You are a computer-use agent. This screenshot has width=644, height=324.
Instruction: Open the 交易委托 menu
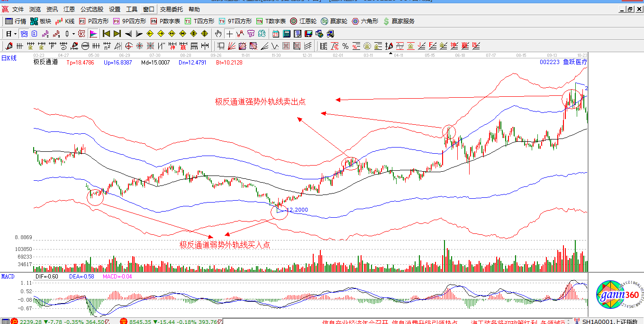pyautogui.click(x=171, y=9)
